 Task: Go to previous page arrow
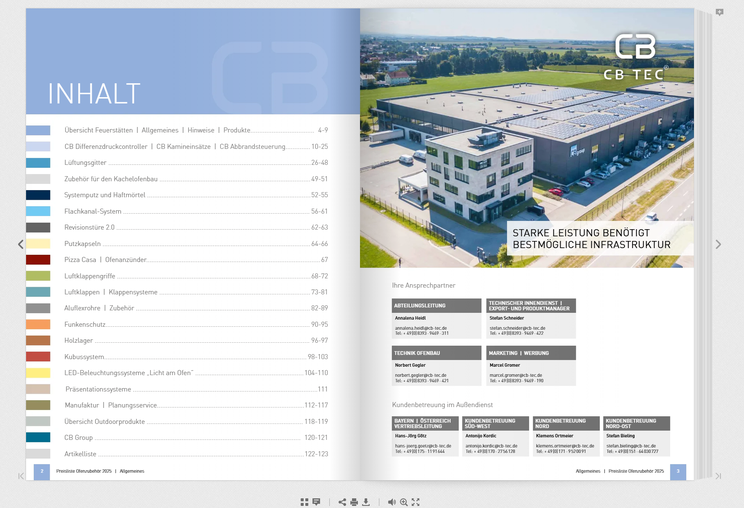tap(20, 244)
